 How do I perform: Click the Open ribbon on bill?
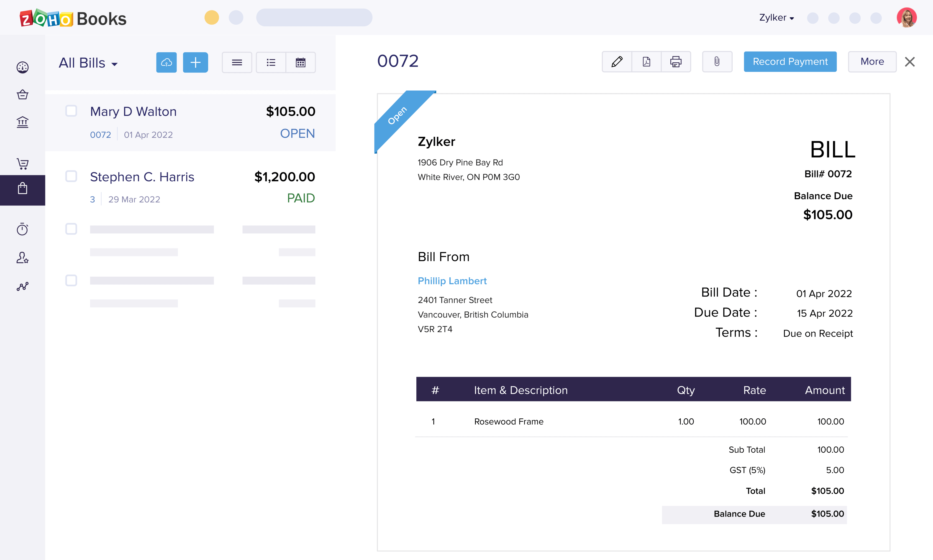click(x=397, y=115)
